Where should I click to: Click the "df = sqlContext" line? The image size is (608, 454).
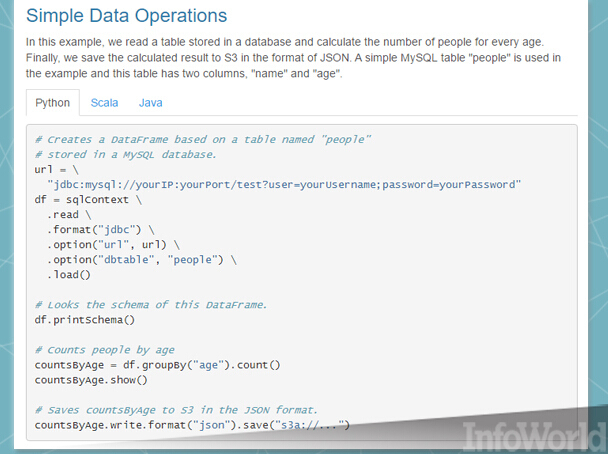88,200
